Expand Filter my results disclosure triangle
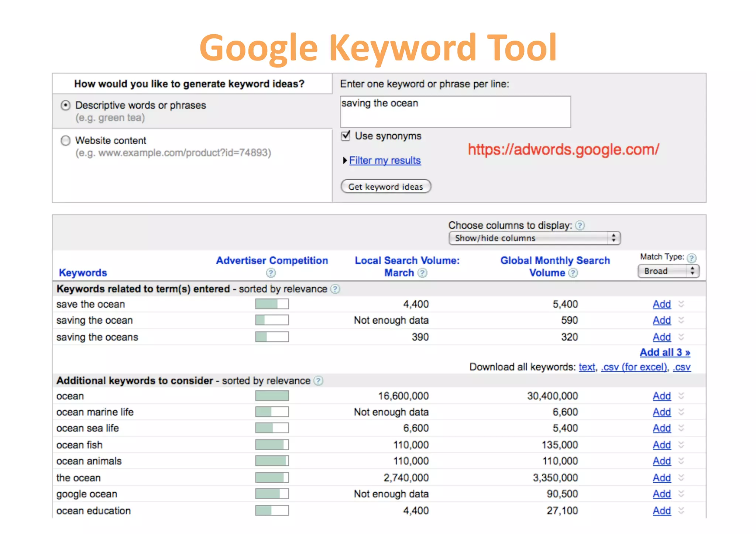This screenshot has height=534, width=756. [x=345, y=160]
